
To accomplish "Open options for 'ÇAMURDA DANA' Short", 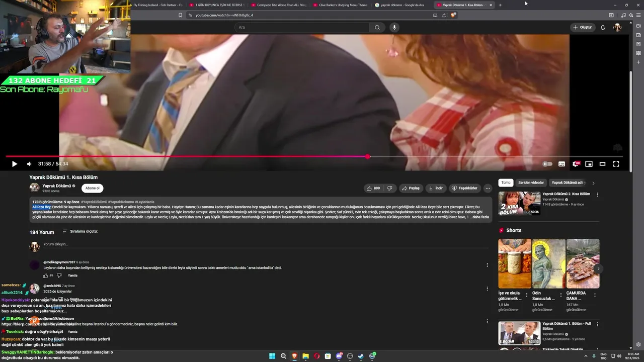I will click(595, 295).
